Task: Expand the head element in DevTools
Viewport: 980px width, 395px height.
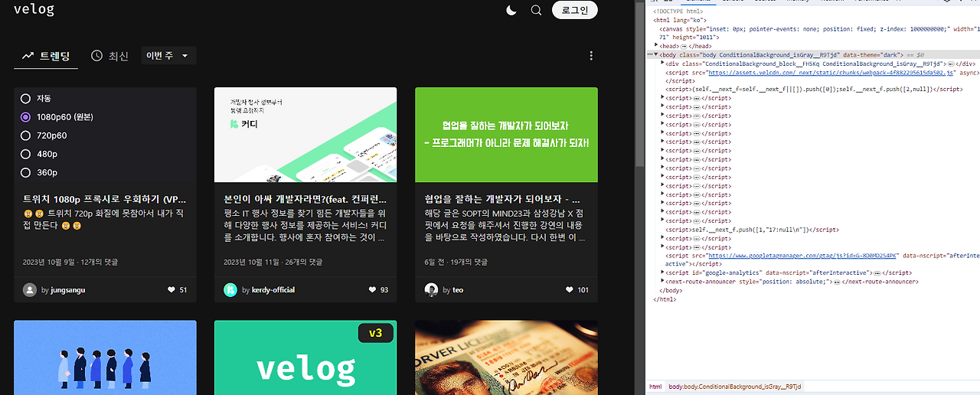Action: 656,46
